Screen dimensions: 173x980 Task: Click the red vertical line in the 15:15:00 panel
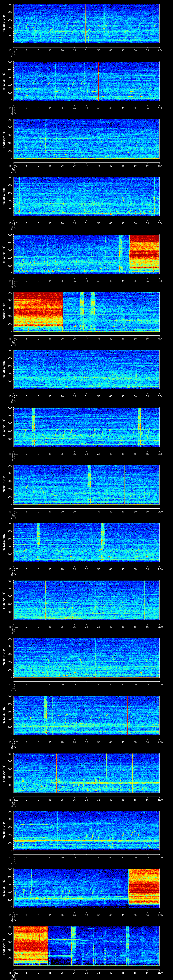pyautogui.click(x=58, y=831)
